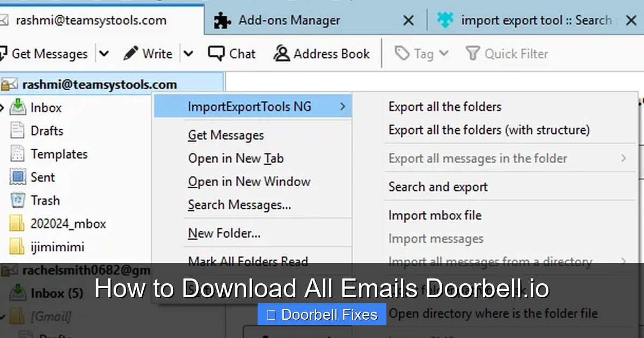The width and height of the screenshot is (644, 338).
Task: Choose Open in New Window
Action: [x=249, y=182]
